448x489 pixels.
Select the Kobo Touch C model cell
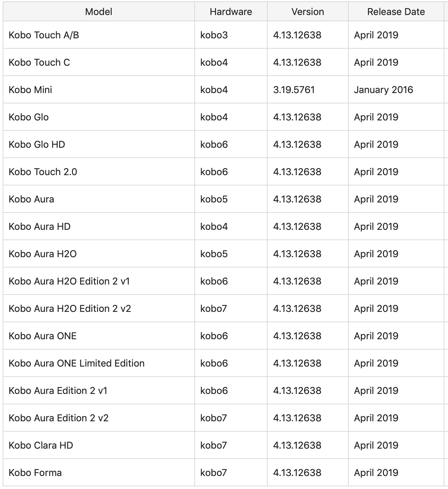pyautogui.click(x=99, y=62)
